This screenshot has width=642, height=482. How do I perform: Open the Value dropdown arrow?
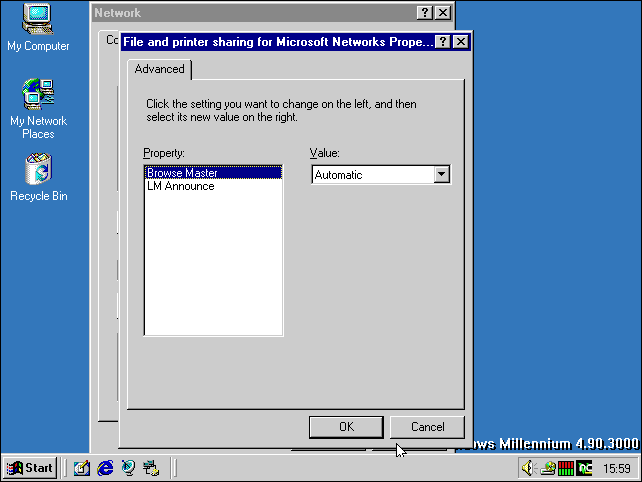click(x=441, y=174)
